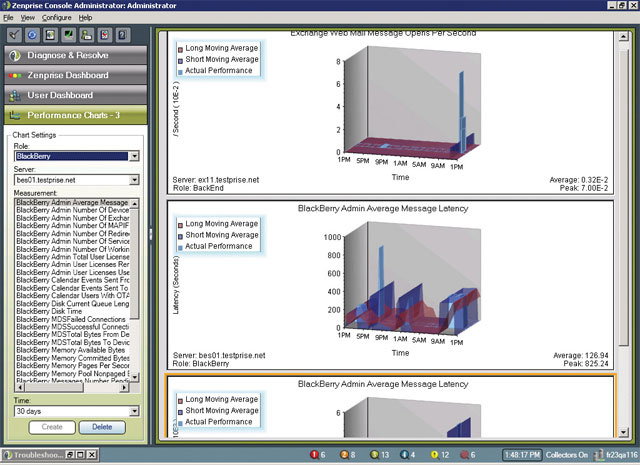
Task: Open the File menu
Action: pyautogui.click(x=8, y=18)
